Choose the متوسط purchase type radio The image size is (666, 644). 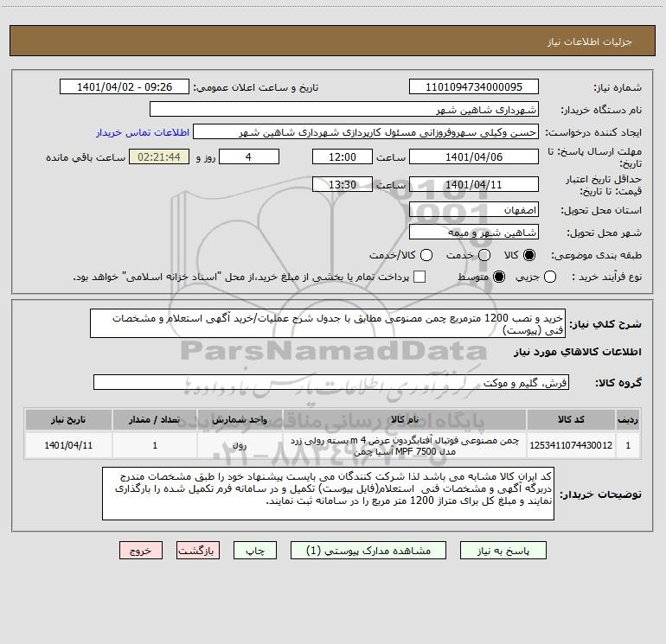tap(499, 277)
